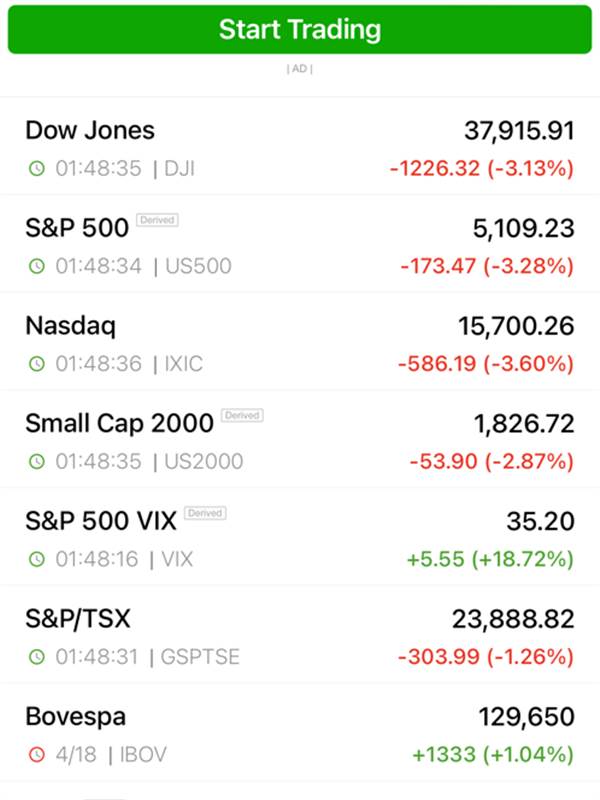The height and width of the screenshot is (800, 600).
Task: Click the Dow Jones price 37,915.91
Action: (x=519, y=131)
